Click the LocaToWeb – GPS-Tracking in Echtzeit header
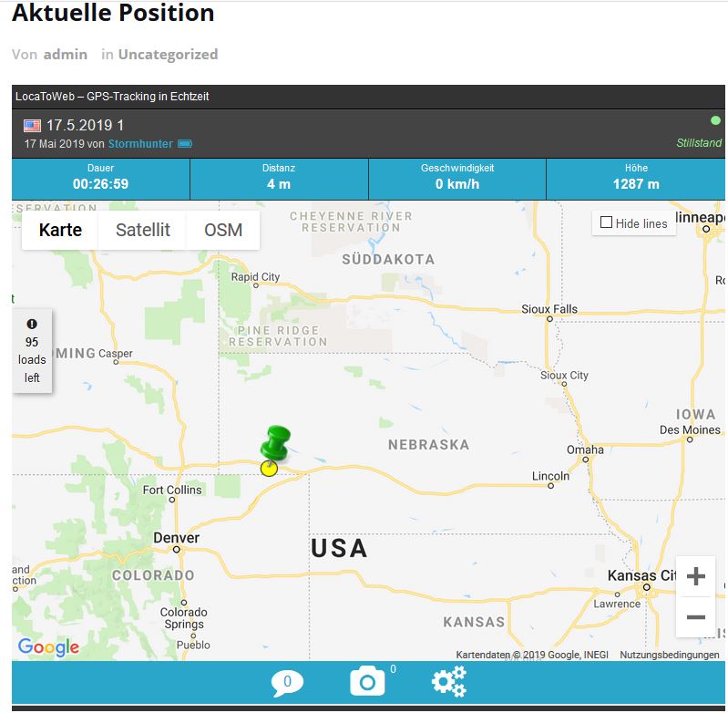Image resolution: width=728 pixels, height=713 pixels. pos(112,96)
